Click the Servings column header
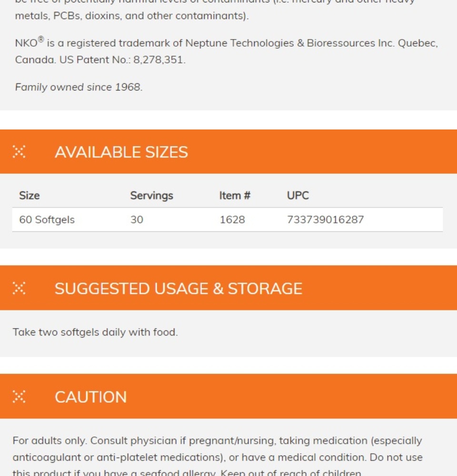This screenshot has width=457, height=476. (x=151, y=196)
